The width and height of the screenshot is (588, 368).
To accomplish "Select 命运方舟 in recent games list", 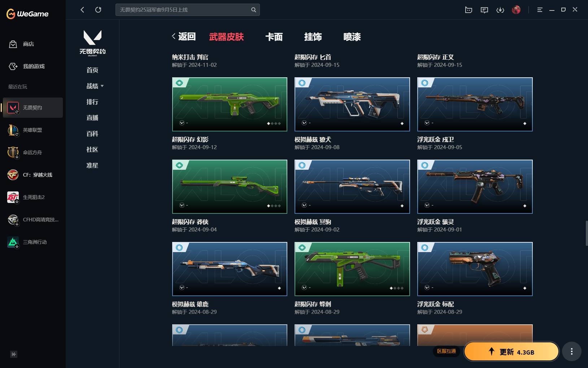I will (33, 152).
